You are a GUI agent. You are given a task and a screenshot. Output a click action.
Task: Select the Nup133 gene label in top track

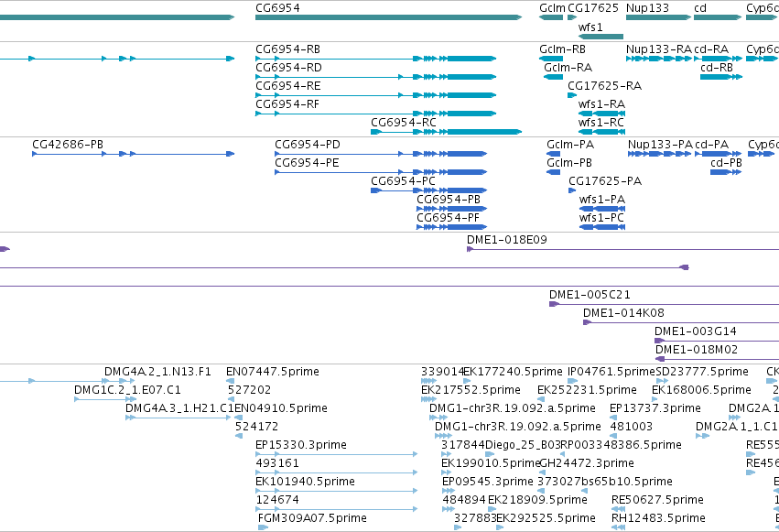[647, 8]
